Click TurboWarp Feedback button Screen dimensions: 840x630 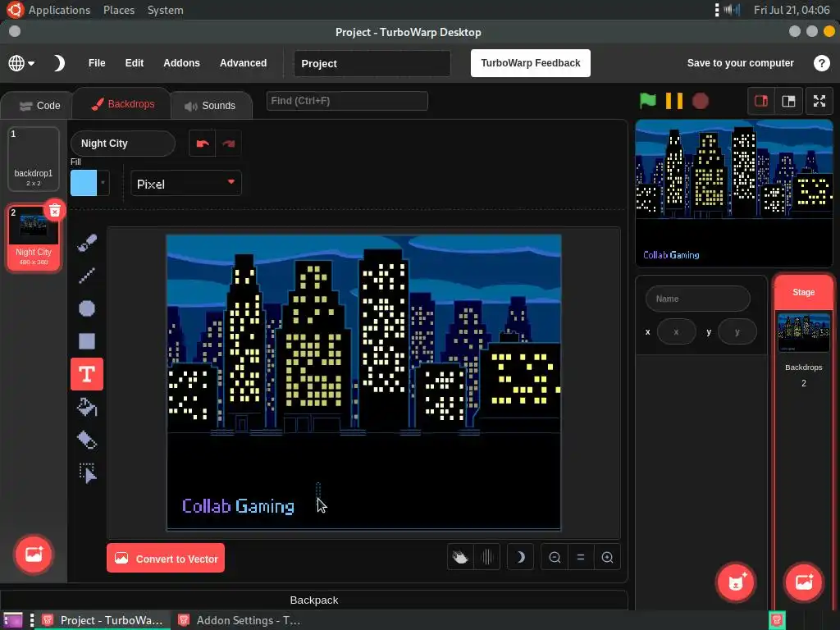coord(531,63)
